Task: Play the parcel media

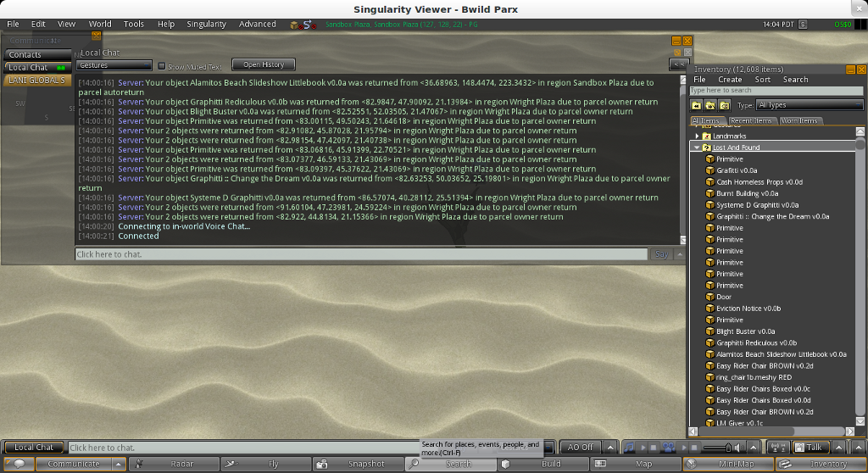Action: (684, 447)
